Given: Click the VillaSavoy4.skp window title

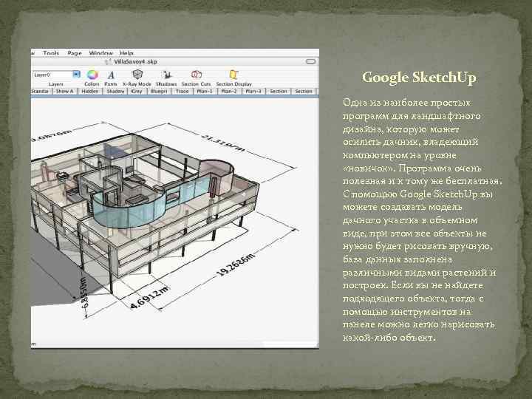Looking at the screenshot, I should point(135,62).
